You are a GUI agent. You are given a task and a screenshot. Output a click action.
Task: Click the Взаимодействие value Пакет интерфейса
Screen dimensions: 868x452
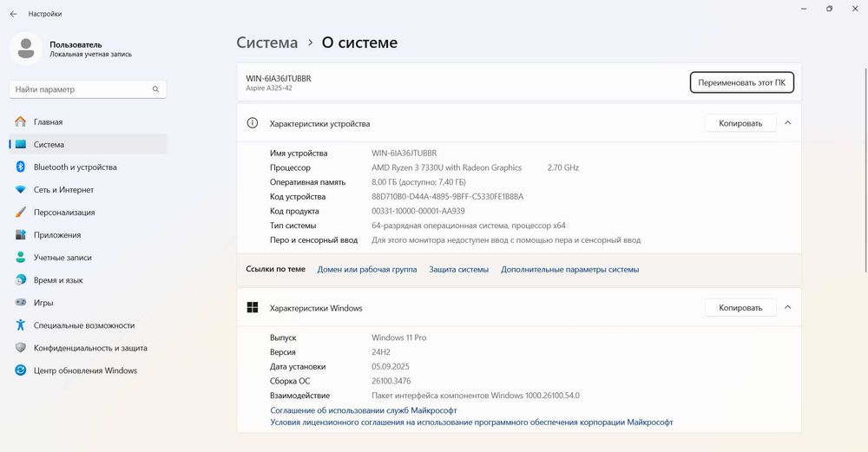coord(476,396)
